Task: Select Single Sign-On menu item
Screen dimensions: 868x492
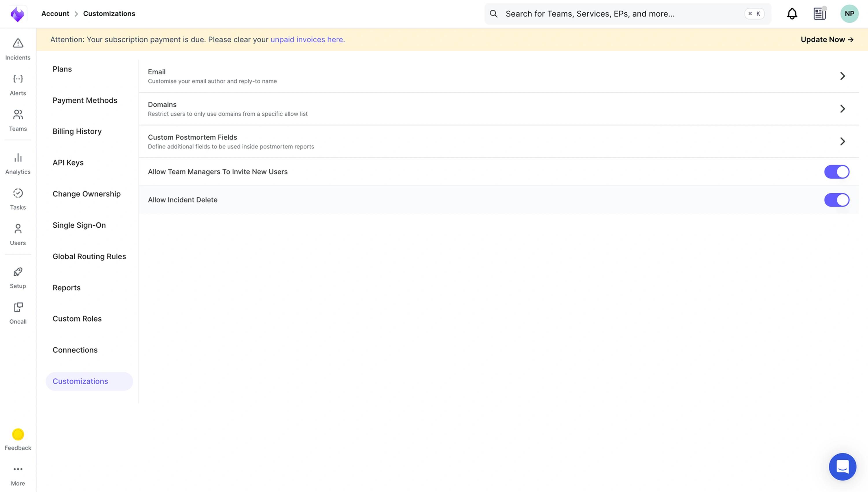Action: (79, 225)
